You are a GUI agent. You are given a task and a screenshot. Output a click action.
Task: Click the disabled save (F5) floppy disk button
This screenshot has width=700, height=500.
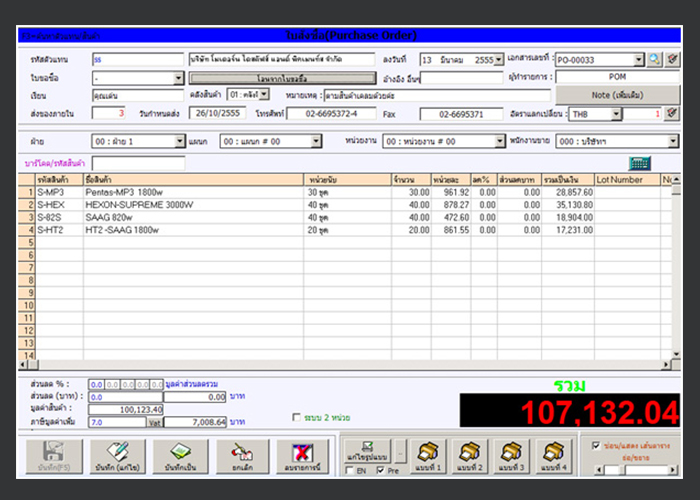(x=54, y=456)
